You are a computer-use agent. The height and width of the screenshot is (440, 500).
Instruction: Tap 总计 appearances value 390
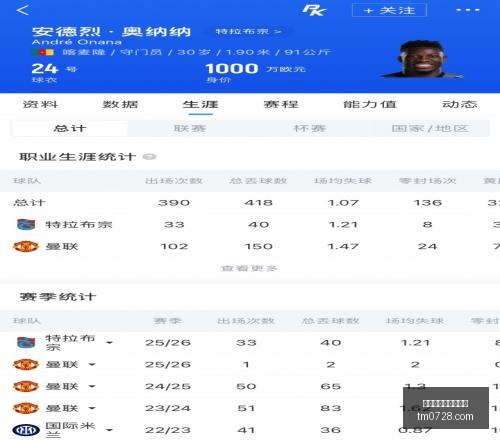click(x=174, y=203)
